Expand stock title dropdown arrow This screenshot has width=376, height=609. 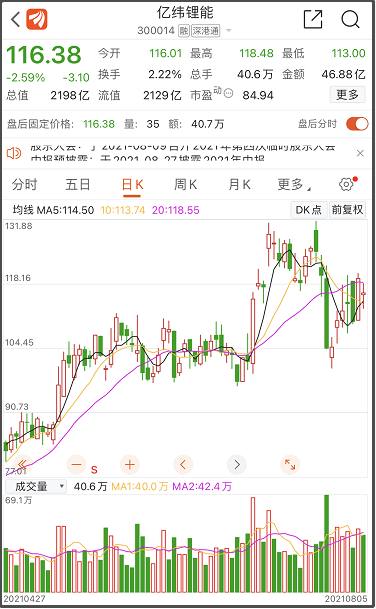pyautogui.click(x=228, y=30)
